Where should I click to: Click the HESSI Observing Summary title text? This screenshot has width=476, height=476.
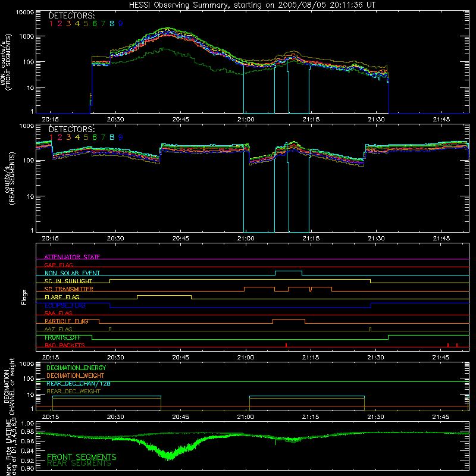pyautogui.click(x=252, y=5)
